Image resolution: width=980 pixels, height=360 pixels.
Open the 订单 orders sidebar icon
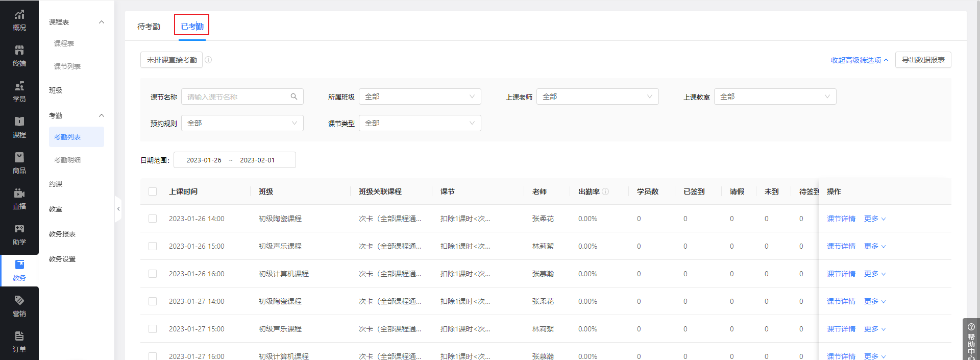pyautogui.click(x=19, y=342)
